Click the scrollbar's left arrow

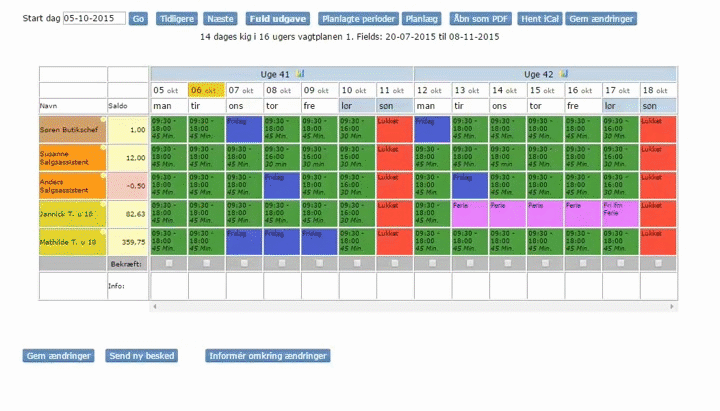point(155,306)
